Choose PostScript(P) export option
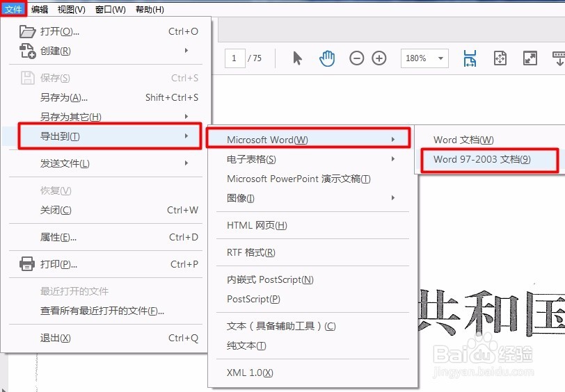565x392 pixels. [313, 299]
